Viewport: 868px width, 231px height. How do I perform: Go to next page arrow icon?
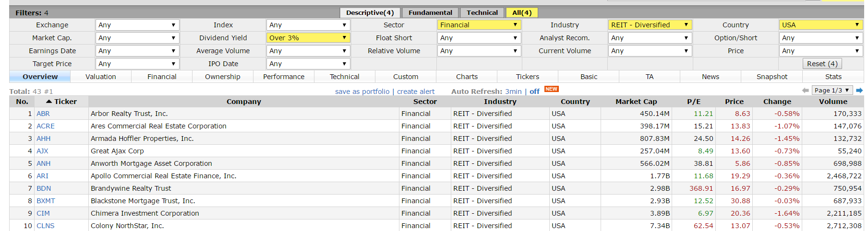(x=859, y=90)
